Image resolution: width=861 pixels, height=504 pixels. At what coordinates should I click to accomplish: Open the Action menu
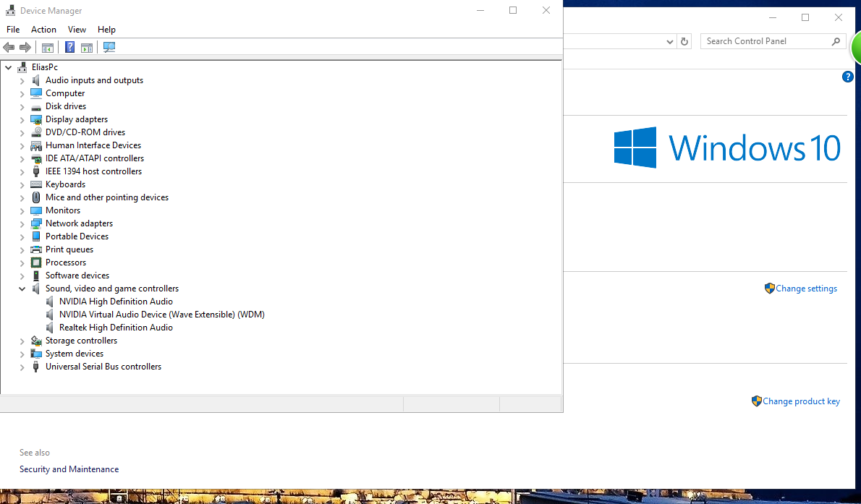43,30
